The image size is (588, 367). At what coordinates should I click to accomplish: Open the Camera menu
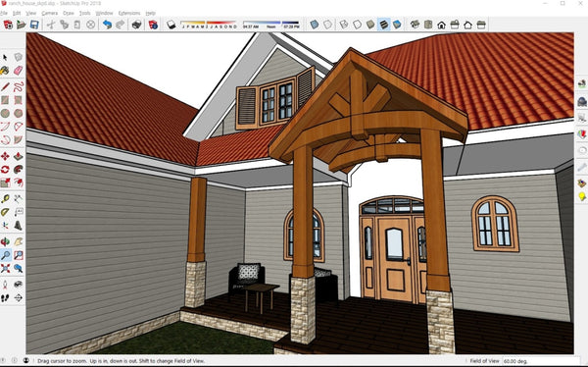tap(50, 13)
